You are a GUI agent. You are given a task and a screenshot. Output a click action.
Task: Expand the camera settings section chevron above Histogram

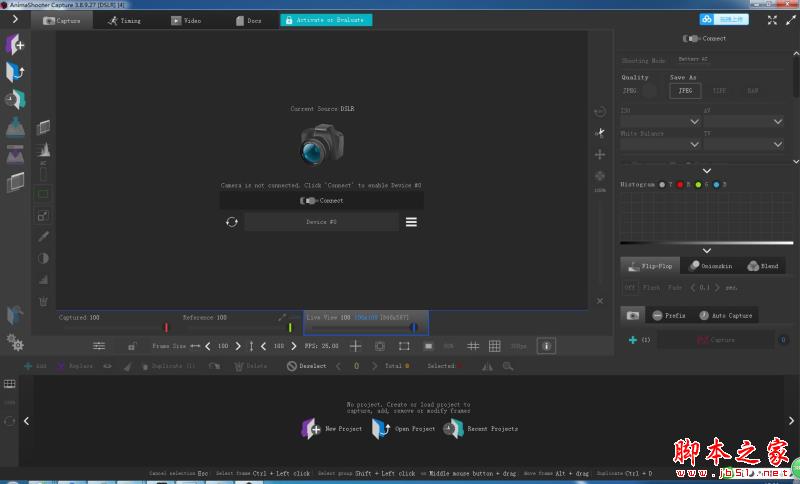[x=707, y=171]
